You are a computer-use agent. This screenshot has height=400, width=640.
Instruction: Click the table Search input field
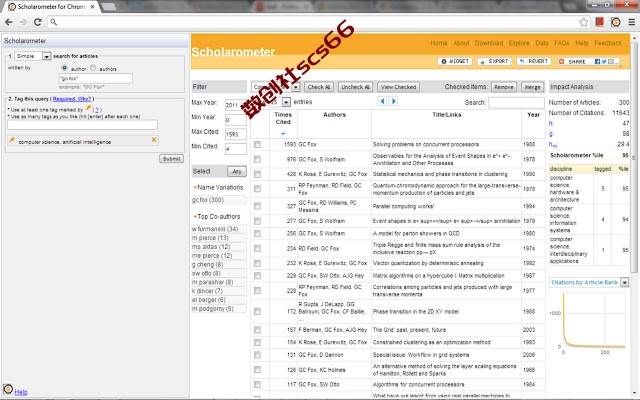pyautogui.click(x=516, y=102)
